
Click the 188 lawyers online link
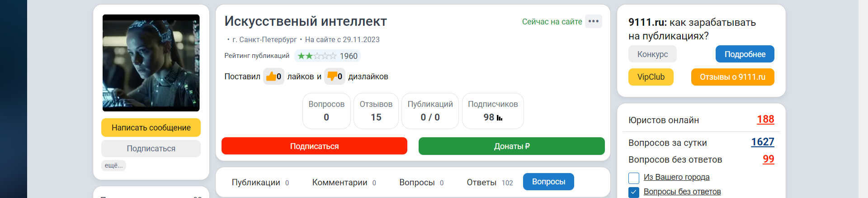pyautogui.click(x=765, y=119)
